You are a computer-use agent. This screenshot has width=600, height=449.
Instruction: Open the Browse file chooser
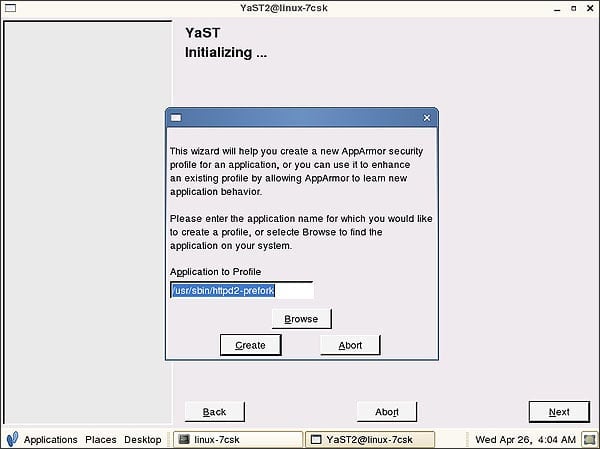[x=302, y=319]
